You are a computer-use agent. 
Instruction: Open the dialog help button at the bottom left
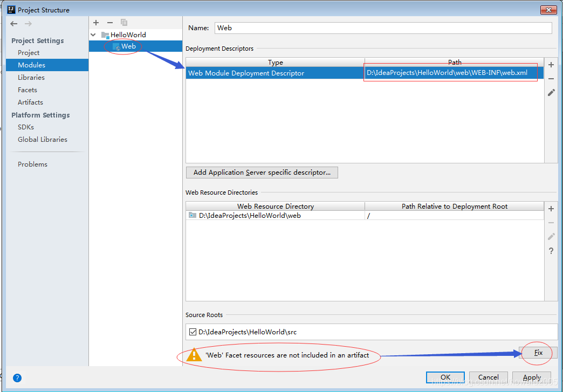[x=17, y=377]
